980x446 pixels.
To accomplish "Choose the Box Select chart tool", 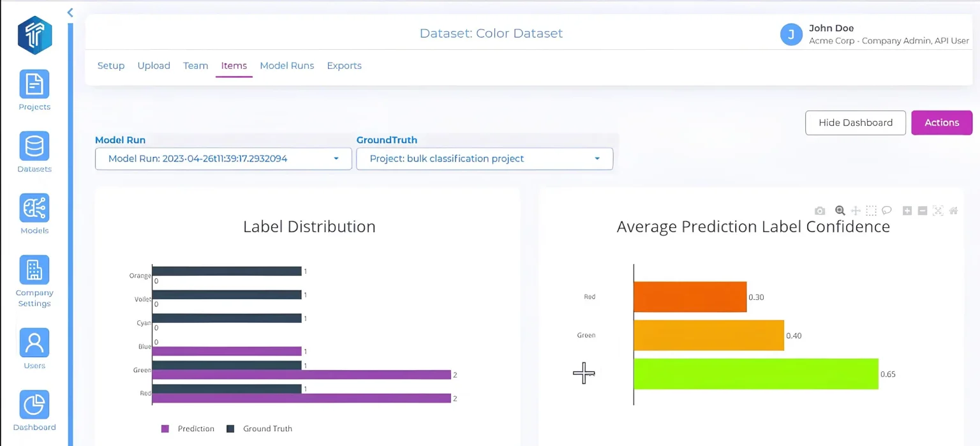I will click(x=871, y=211).
